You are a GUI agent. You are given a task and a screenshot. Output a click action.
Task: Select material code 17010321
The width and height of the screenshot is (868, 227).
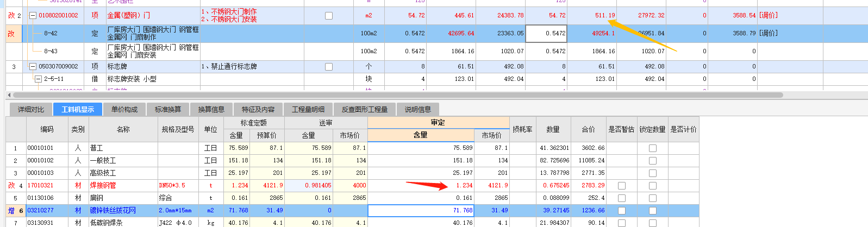(x=41, y=186)
